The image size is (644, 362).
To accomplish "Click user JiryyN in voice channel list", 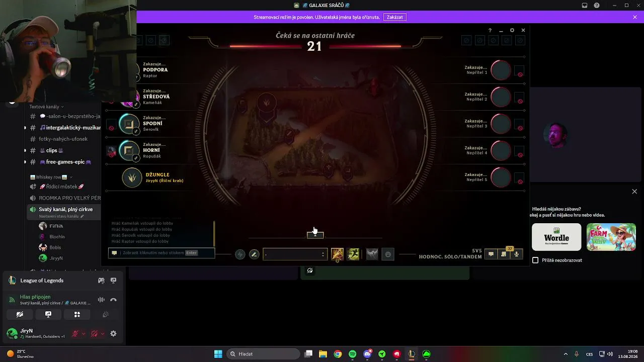I will tap(56, 258).
